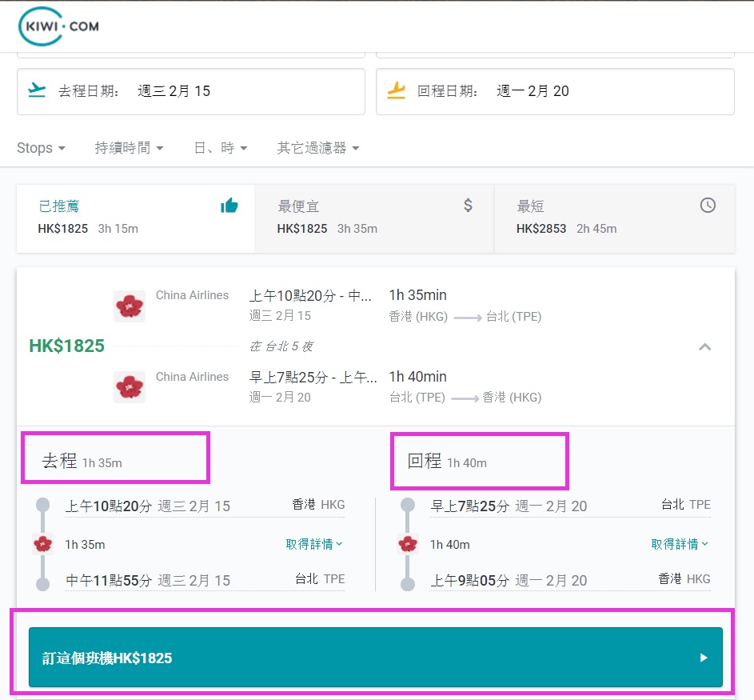754x700 pixels.
Task: Click 香港 (HKG) in outbound route summary
Action: (418, 317)
